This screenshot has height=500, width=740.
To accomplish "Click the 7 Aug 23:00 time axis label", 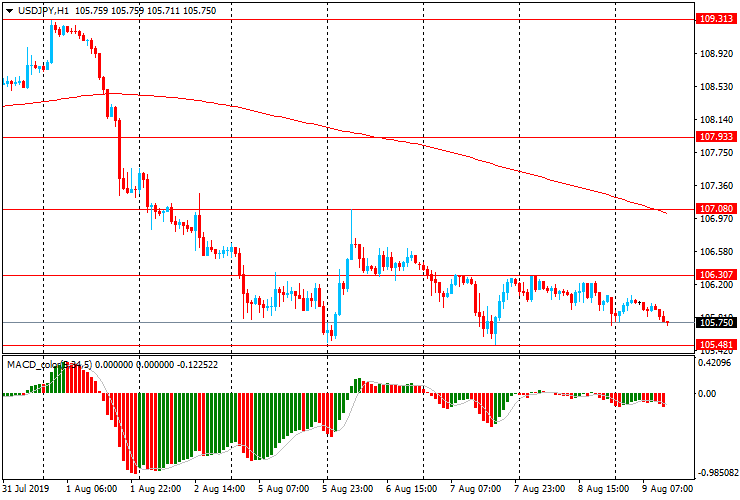I will tap(539, 488).
